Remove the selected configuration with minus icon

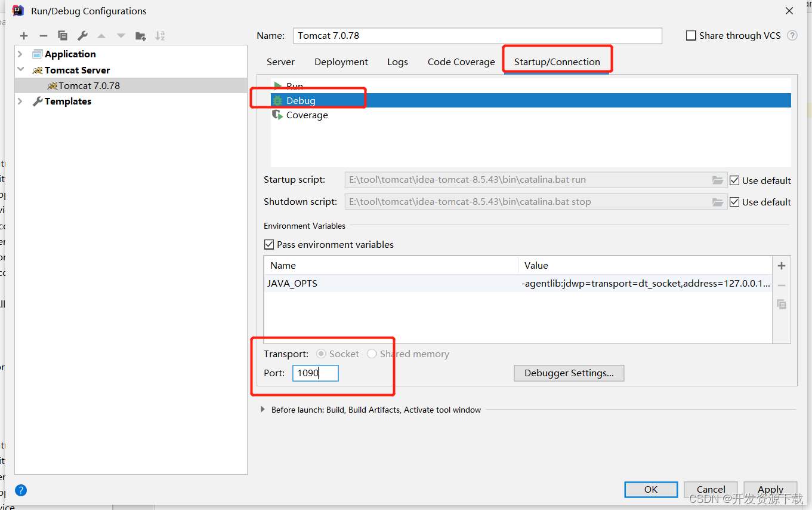tap(42, 36)
